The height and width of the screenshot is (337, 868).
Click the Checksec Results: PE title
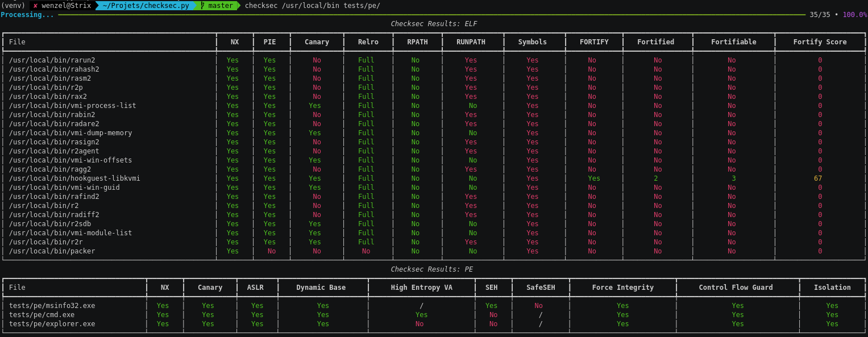[x=431, y=269]
